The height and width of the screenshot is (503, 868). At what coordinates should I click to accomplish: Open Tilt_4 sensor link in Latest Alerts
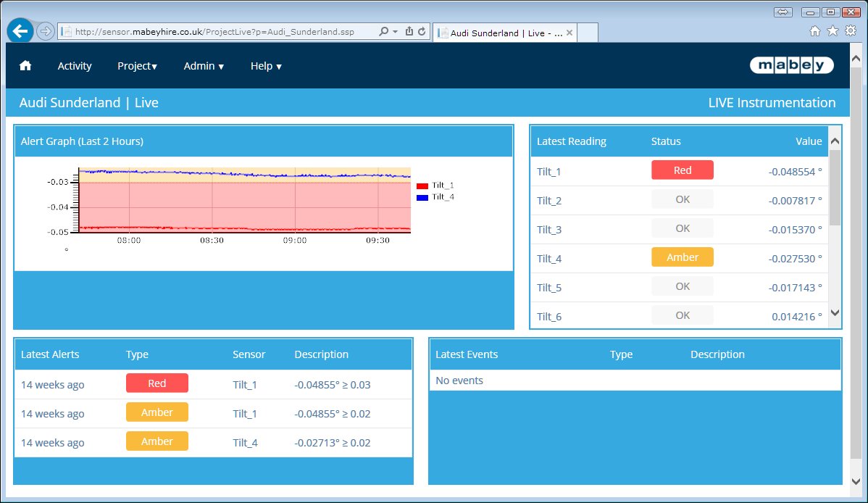(245, 443)
